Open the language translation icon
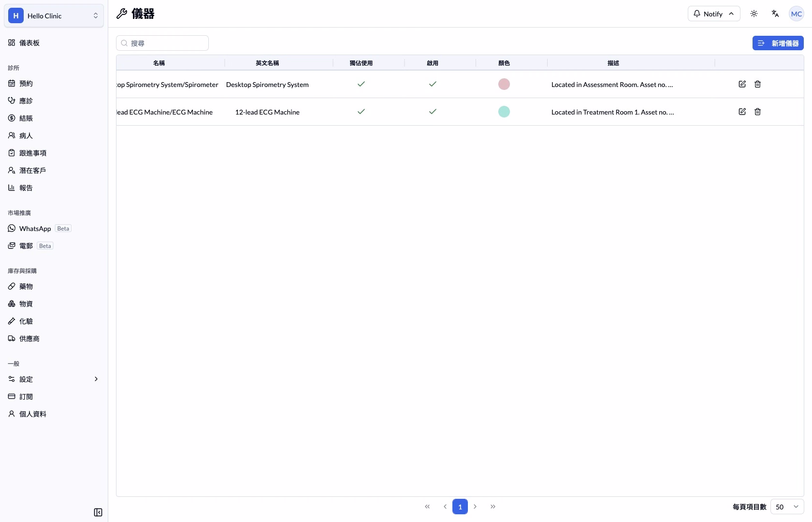 [x=775, y=14]
